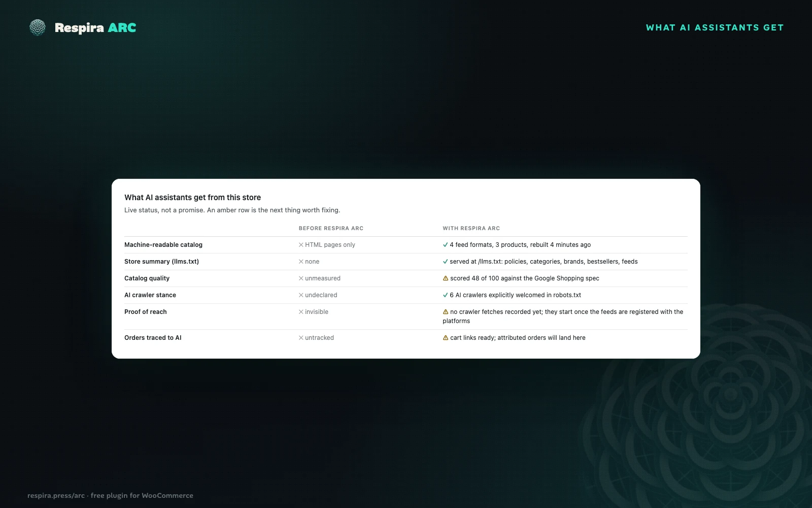
Task: Click the green check beside '6 AI crawlers'
Action: click(445, 295)
